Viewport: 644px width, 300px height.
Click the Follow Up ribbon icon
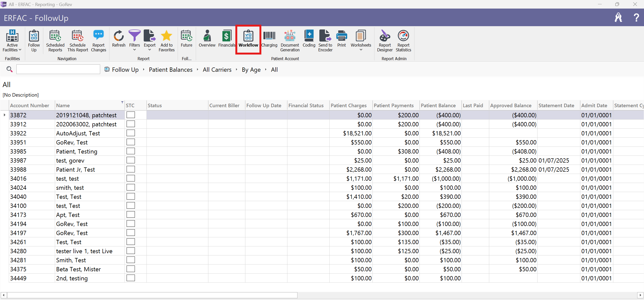click(34, 41)
